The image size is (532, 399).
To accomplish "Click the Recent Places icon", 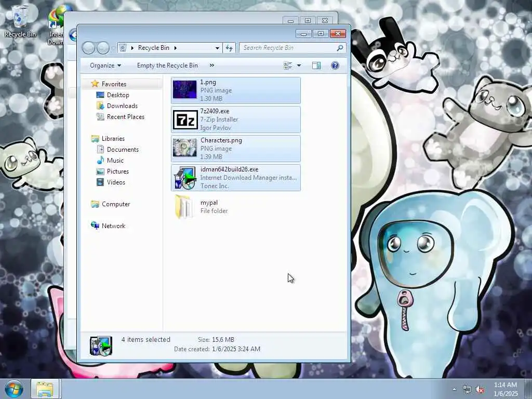I will point(100,116).
